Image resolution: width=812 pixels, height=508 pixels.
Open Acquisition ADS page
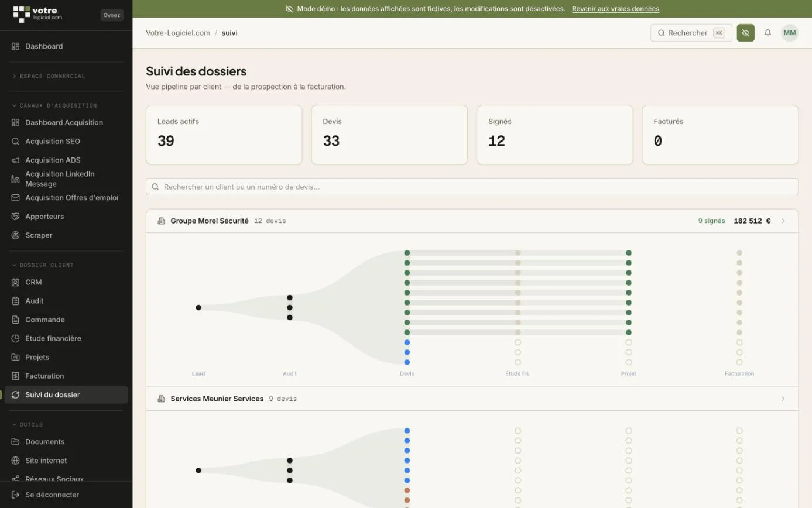point(66,160)
